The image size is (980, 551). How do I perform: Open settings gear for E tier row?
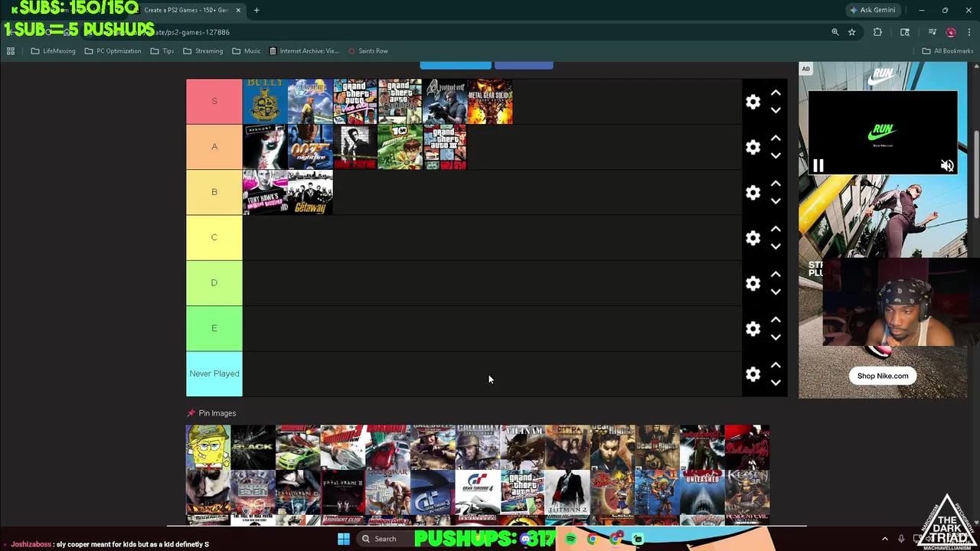tap(753, 328)
